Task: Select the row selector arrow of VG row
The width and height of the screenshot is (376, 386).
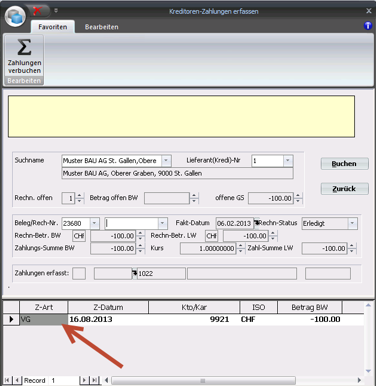Action: [x=11, y=319]
